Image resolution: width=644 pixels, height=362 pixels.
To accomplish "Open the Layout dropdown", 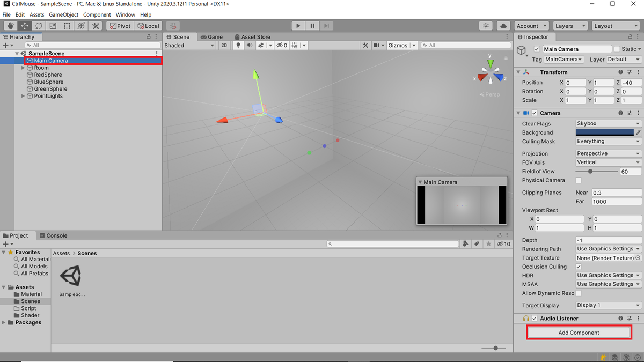I will pyautogui.click(x=615, y=26).
